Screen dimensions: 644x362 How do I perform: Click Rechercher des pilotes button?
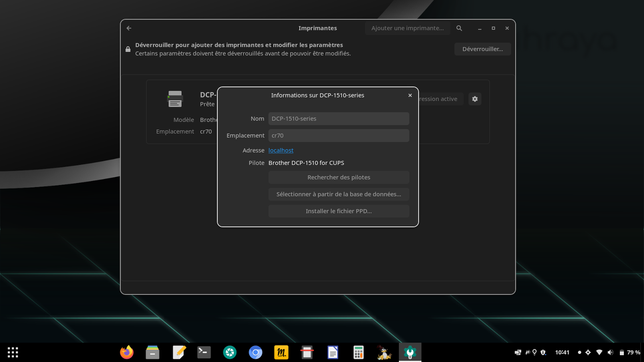(339, 177)
